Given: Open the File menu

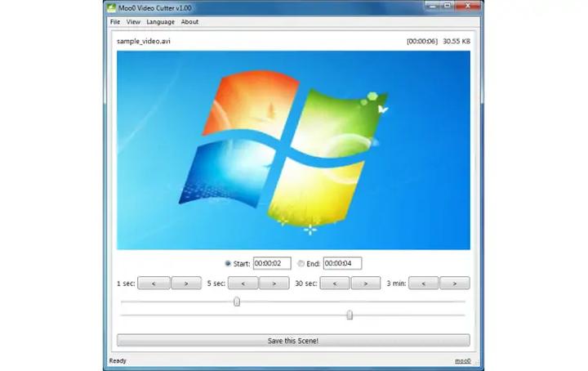Looking at the screenshot, I should pyautogui.click(x=115, y=22).
